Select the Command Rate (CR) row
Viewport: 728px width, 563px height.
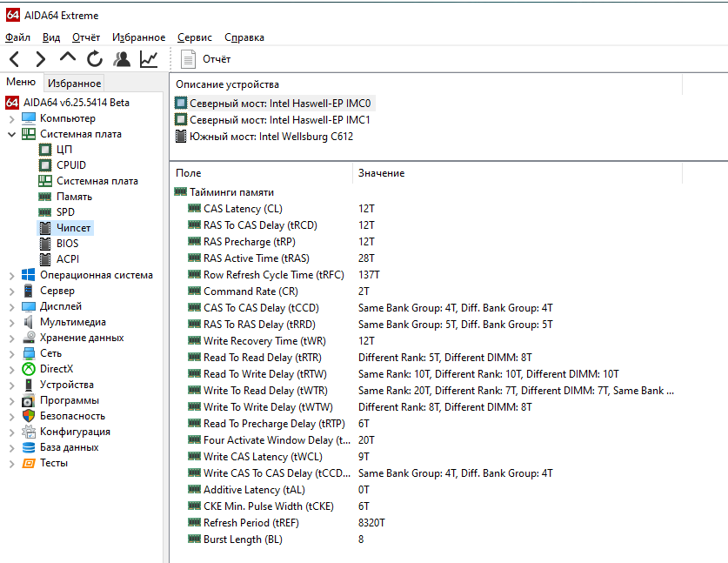point(424,292)
